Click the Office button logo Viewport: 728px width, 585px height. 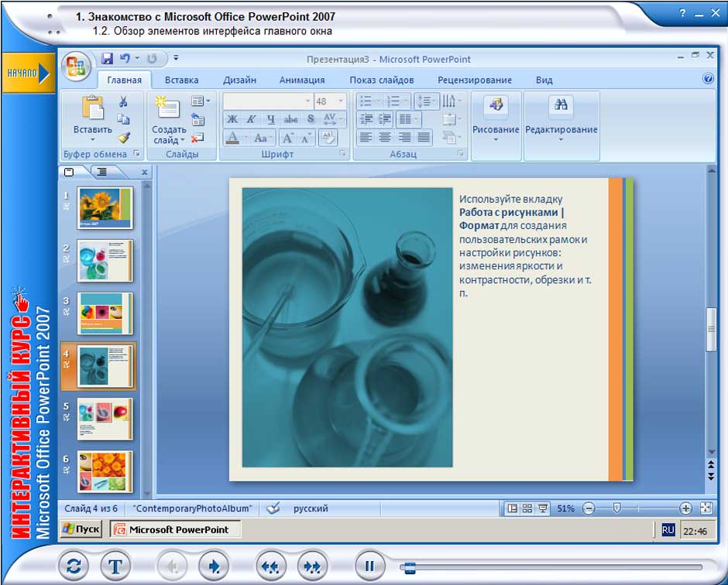click(76, 67)
